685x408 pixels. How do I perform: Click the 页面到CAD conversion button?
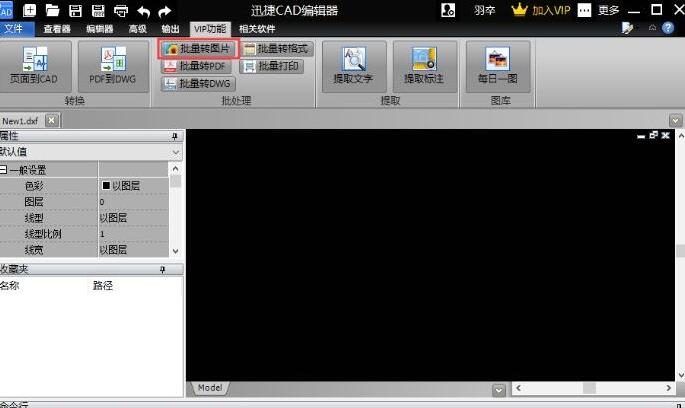35,66
